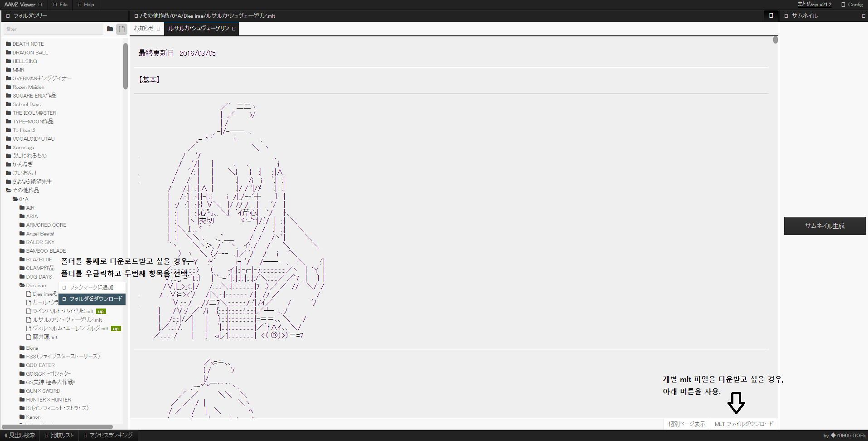Open the File menu
The height and width of the screenshot is (441, 868).
click(x=60, y=5)
